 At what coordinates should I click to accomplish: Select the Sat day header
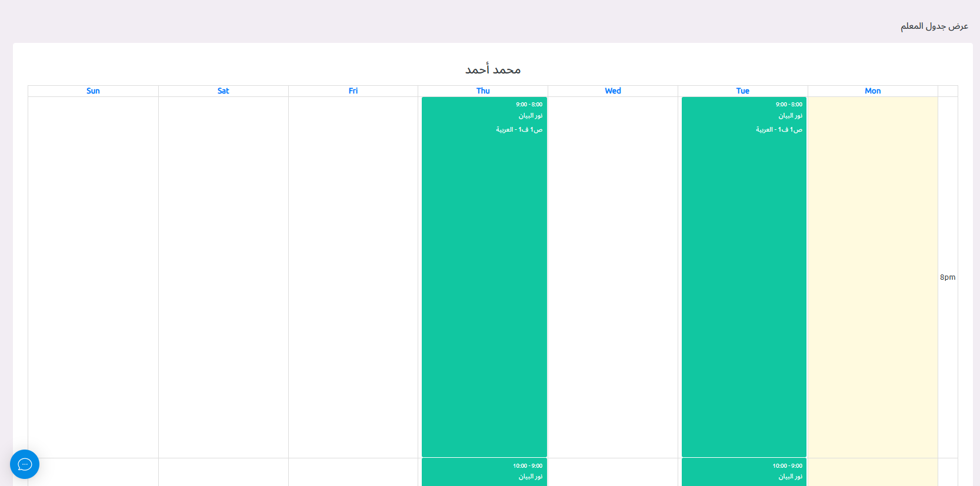coord(223,91)
